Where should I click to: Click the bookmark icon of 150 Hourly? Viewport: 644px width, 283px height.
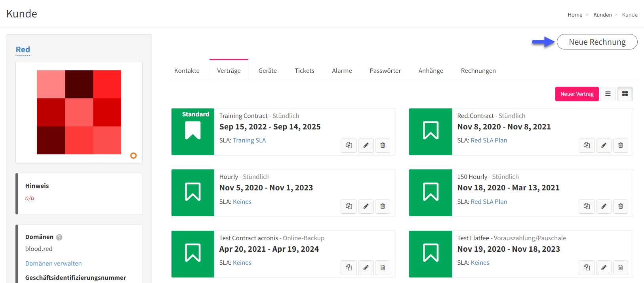(x=431, y=192)
